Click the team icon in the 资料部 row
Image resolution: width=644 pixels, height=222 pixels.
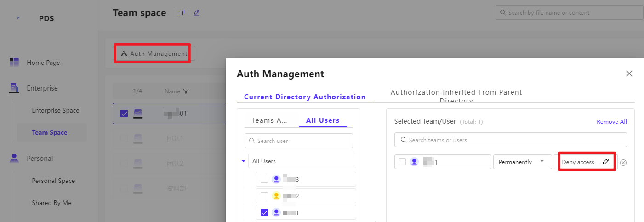[137, 188]
